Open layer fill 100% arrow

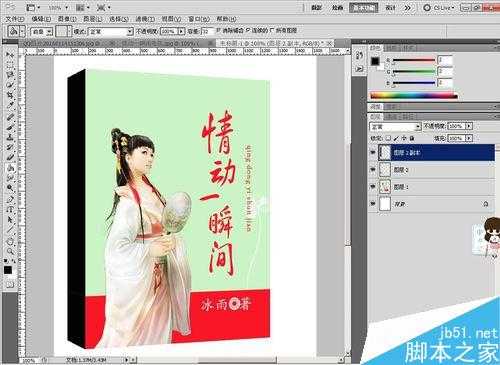[469, 138]
